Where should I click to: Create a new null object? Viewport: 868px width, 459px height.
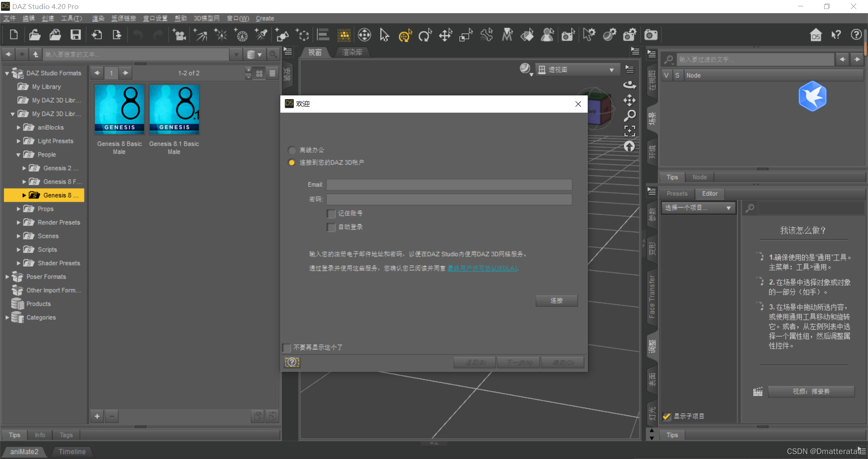coord(302,35)
